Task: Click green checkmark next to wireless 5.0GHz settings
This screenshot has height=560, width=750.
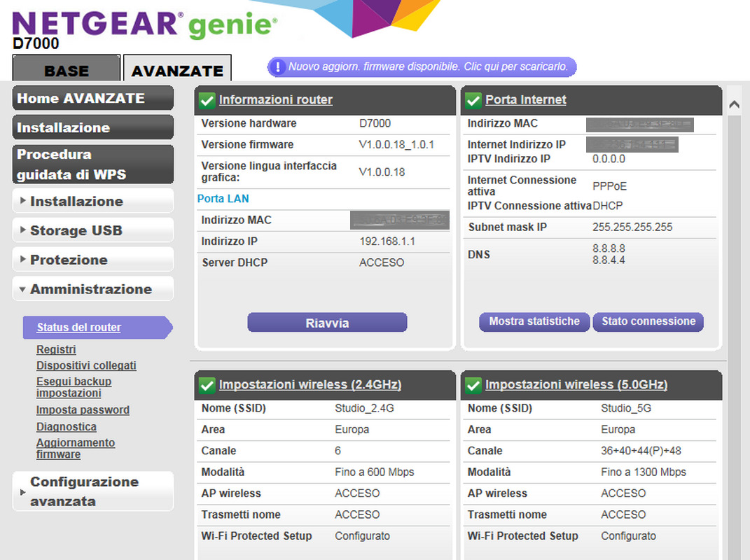Action: point(473,385)
